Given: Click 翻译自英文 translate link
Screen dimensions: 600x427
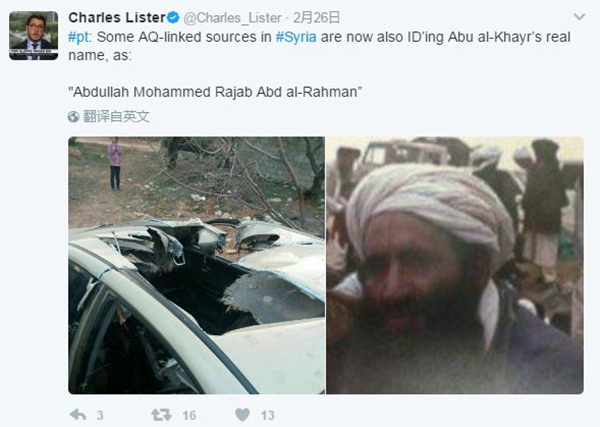Looking at the screenshot, I should 116,117.
